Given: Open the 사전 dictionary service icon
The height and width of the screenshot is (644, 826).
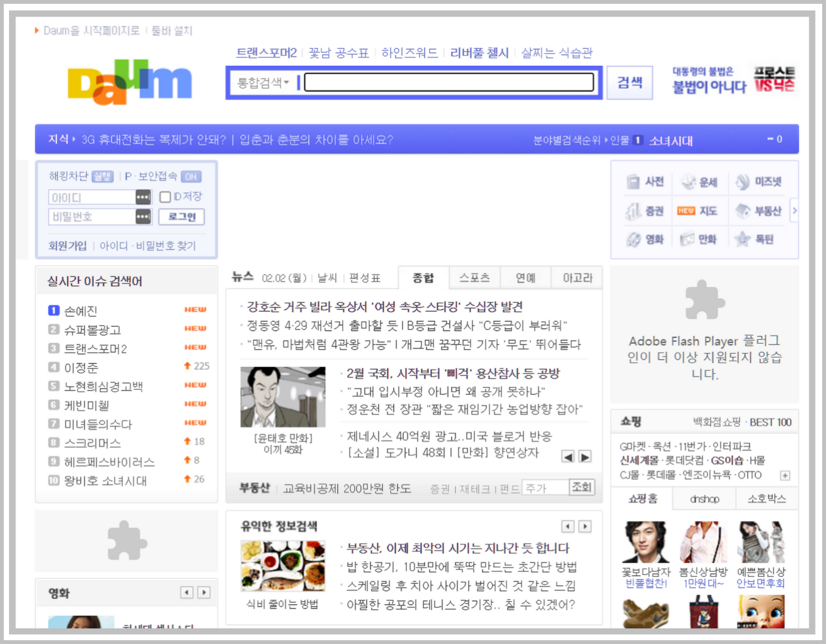Looking at the screenshot, I should click(x=646, y=181).
